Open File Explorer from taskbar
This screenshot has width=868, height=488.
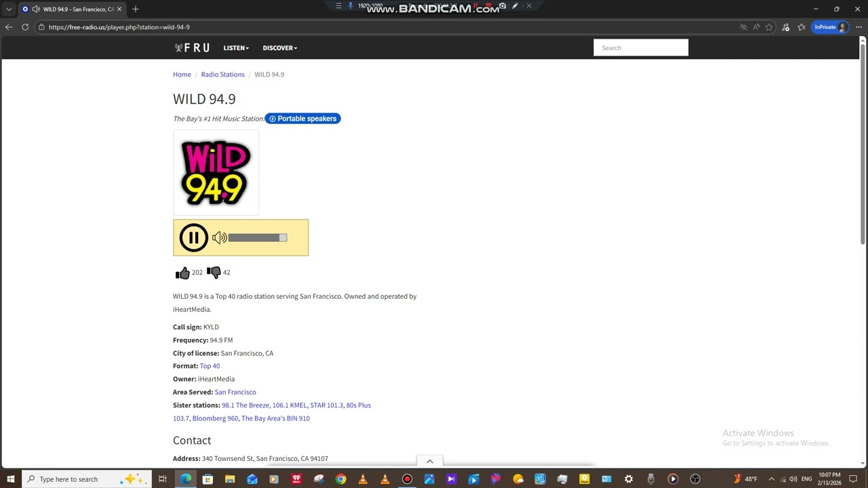(230, 479)
